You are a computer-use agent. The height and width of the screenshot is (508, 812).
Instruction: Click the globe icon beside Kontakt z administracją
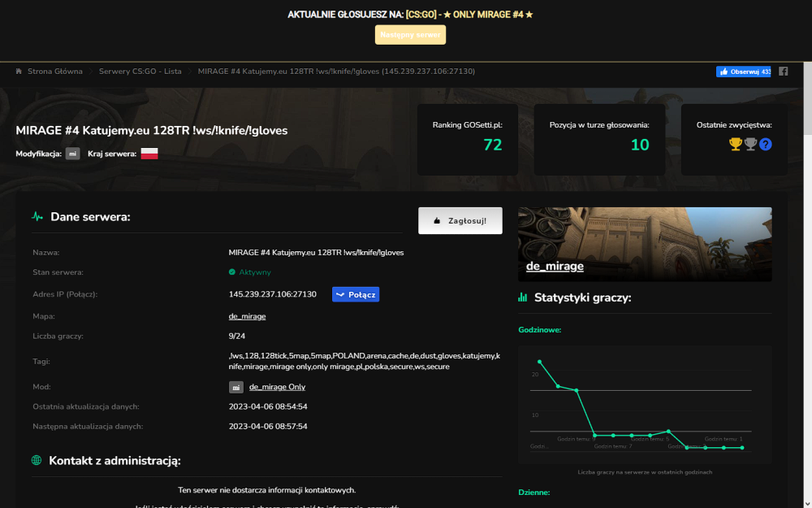coord(37,460)
